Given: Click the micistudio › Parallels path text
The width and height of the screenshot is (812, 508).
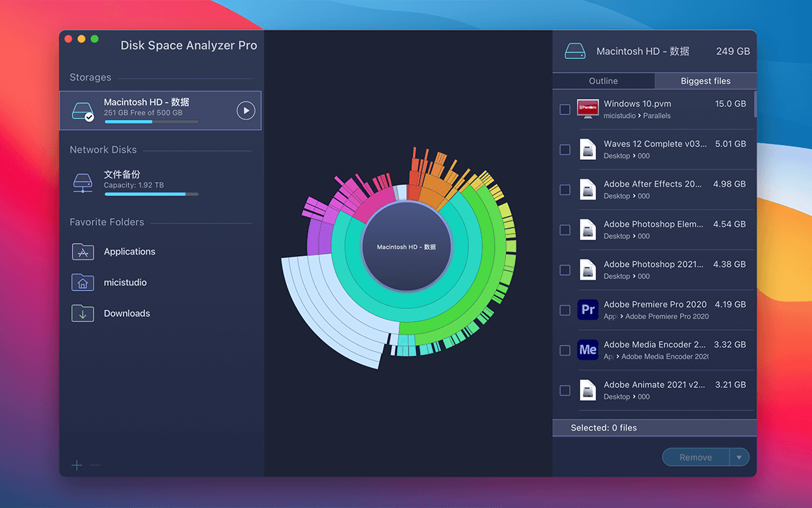Looking at the screenshot, I should point(637,116).
